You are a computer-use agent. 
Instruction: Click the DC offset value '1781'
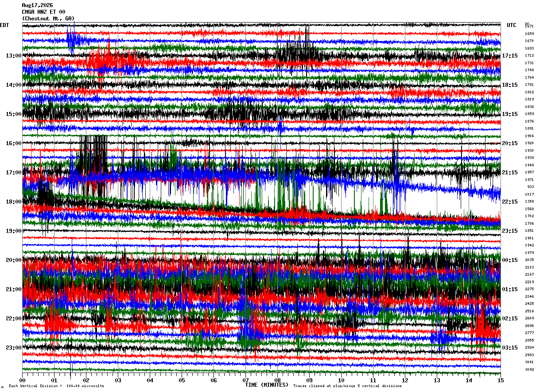click(x=529, y=85)
